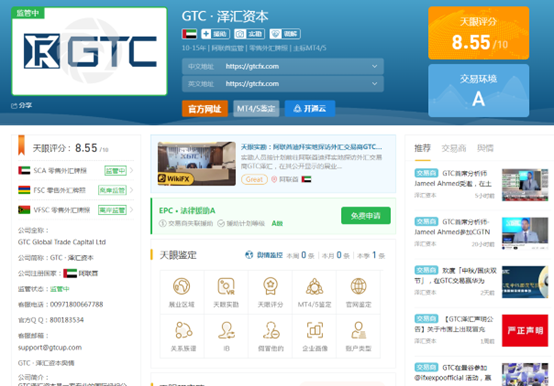The width and height of the screenshot is (554, 386).
Task: Open the first Jameel Ahmed news thumbnail
Action: 525,185
